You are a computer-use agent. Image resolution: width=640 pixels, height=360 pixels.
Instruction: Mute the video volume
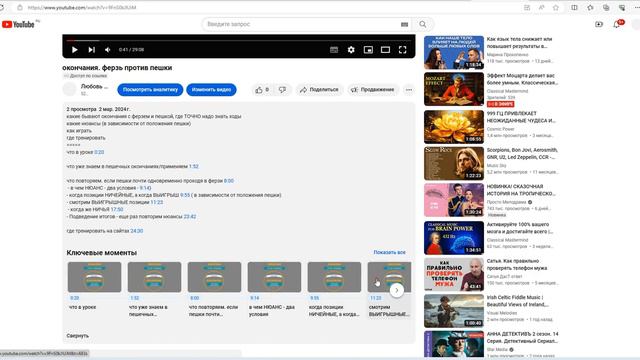pos(108,50)
